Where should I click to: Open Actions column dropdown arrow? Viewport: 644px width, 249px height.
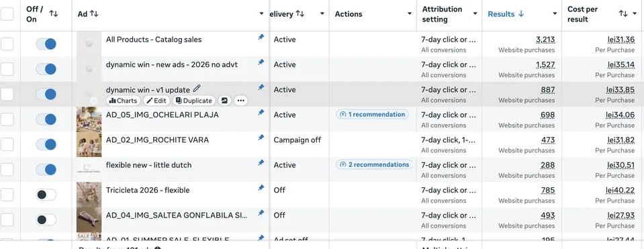pos(410,14)
